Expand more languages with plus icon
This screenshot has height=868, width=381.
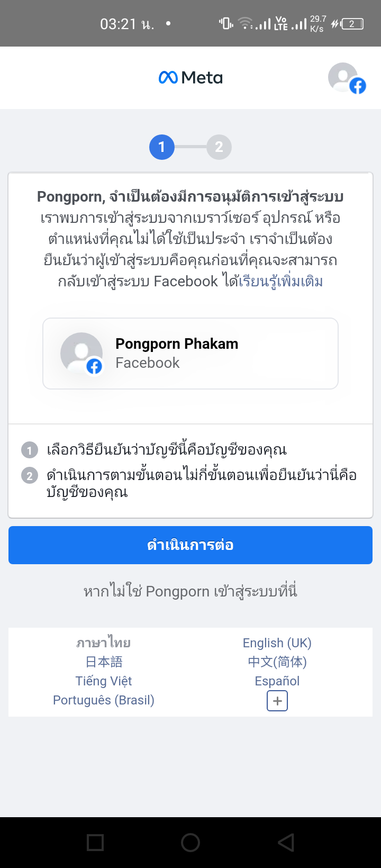point(277,701)
